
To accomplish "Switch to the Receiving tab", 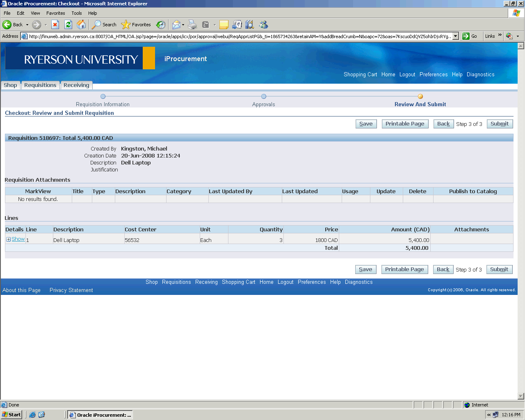I will point(76,85).
